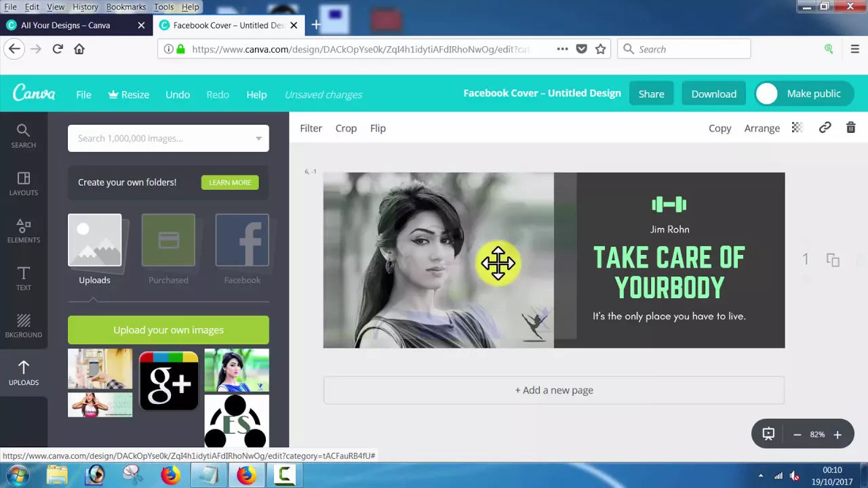This screenshot has width=868, height=488.
Task: Click Crop in image toolbar
Action: tap(346, 128)
